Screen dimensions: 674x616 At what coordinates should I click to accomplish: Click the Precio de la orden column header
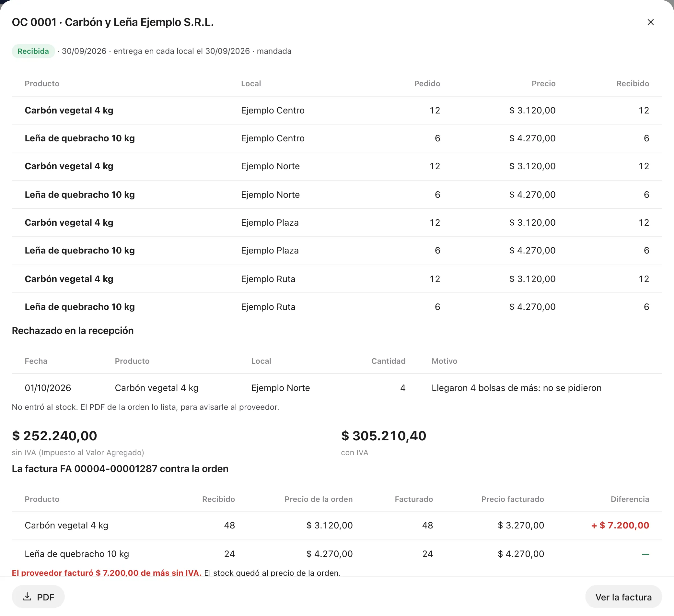(318, 499)
